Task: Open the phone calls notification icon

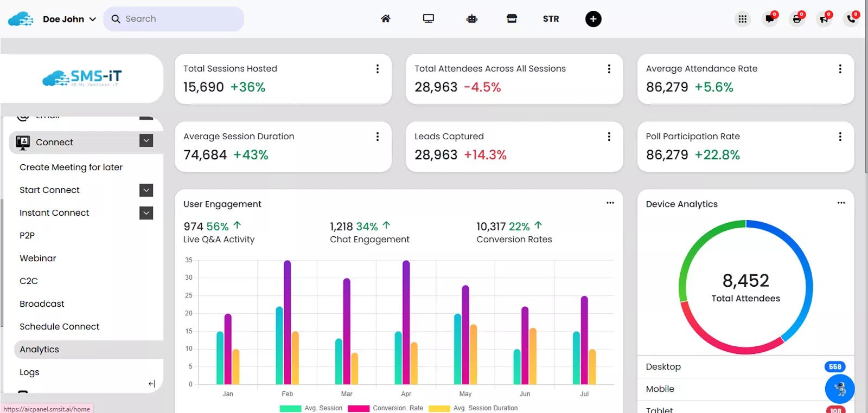Action: tap(851, 20)
